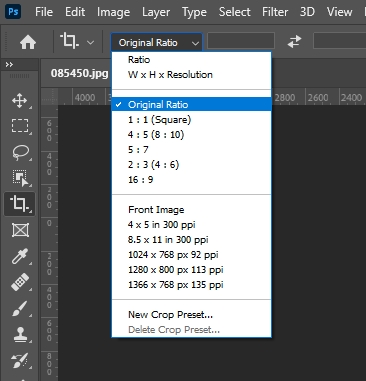Choose 1 : 1 (Square) ratio
This screenshot has height=381, width=366.
[x=192, y=120]
